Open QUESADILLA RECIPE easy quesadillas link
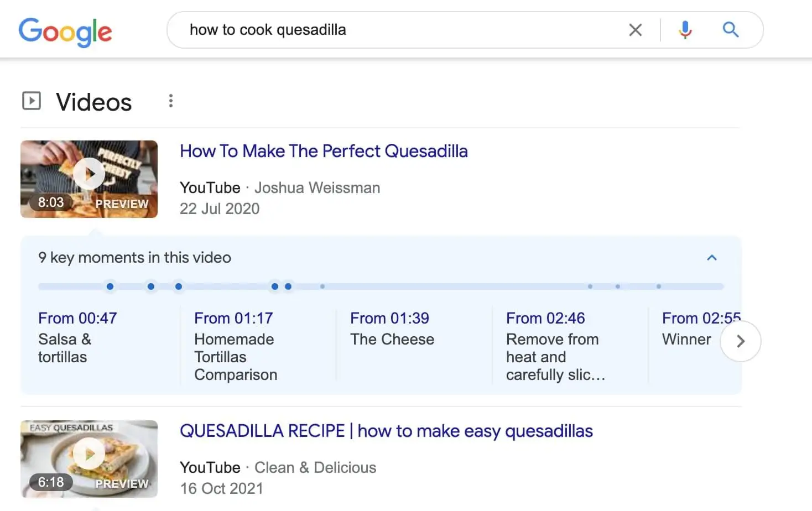Image resolution: width=812 pixels, height=511 pixels. pyautogui.click(x=386, y=431)
